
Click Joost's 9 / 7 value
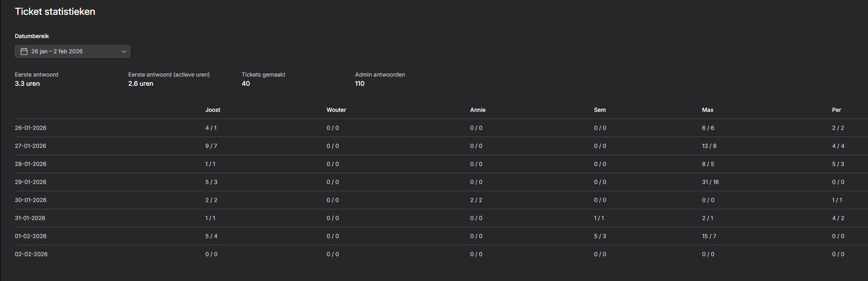211,146
